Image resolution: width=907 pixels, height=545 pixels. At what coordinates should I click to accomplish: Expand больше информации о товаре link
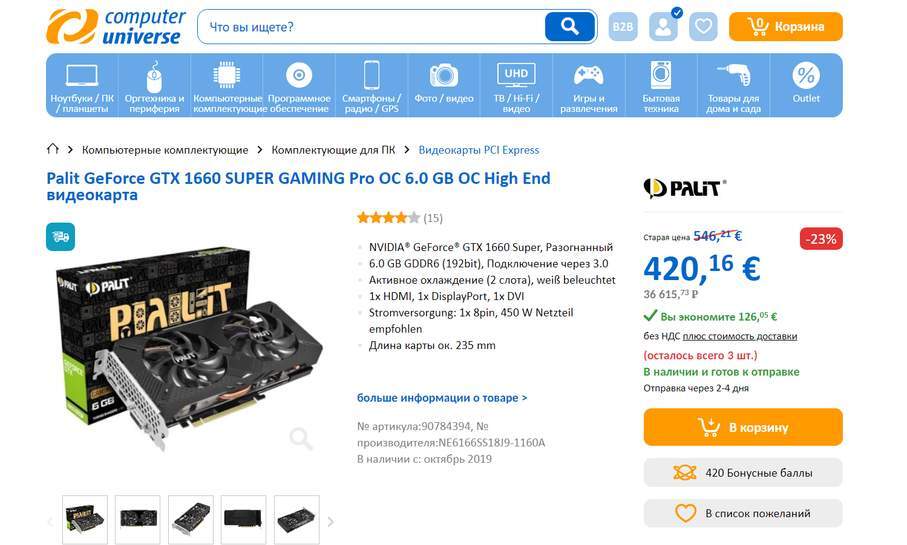(x=442, y=398)
